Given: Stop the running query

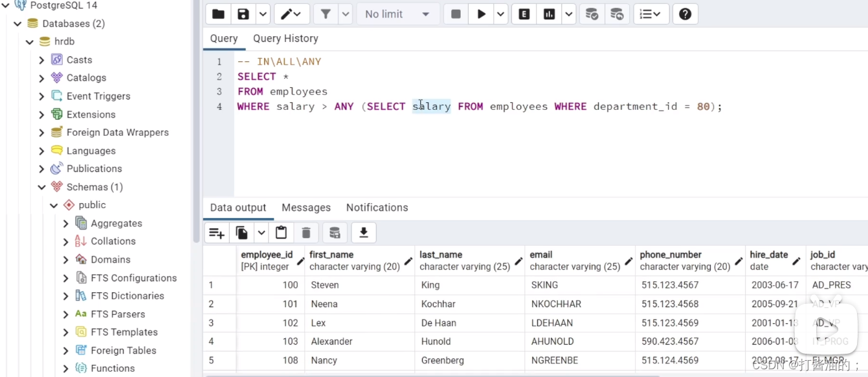Looking at the screenshot, I should point(456,14).
